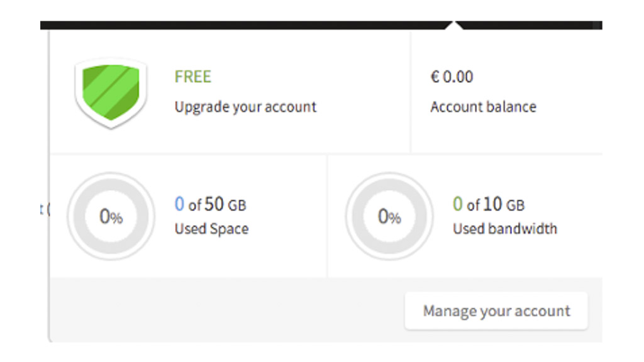Click 0% inside the Used bandwidth gauge
The height and width of the screenshot is (362, 644).
[389, 217]
